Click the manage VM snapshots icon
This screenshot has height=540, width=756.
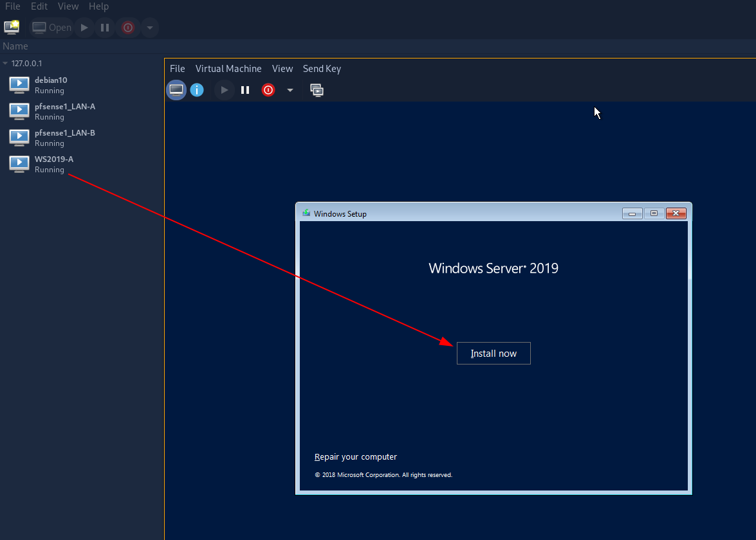[317, 90]
